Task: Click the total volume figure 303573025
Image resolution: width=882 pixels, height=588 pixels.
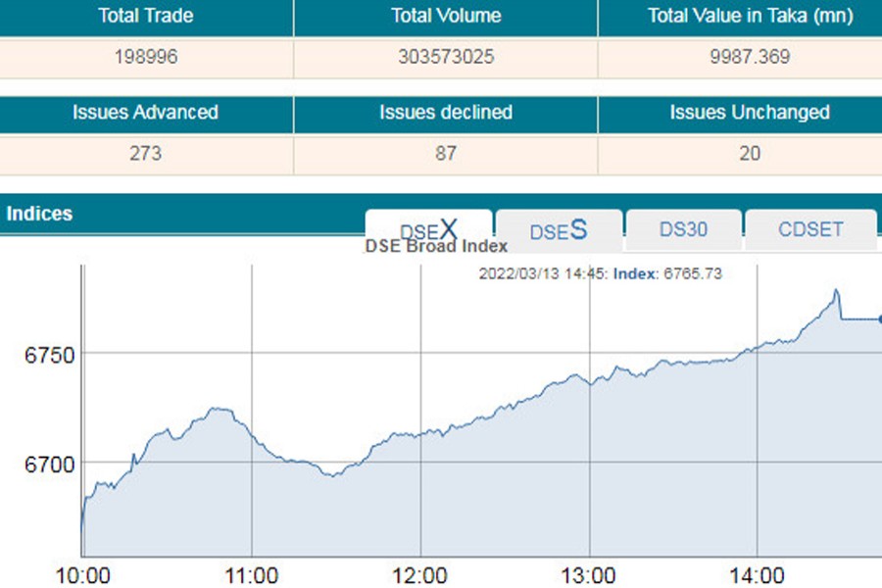Action: [446, 57]
